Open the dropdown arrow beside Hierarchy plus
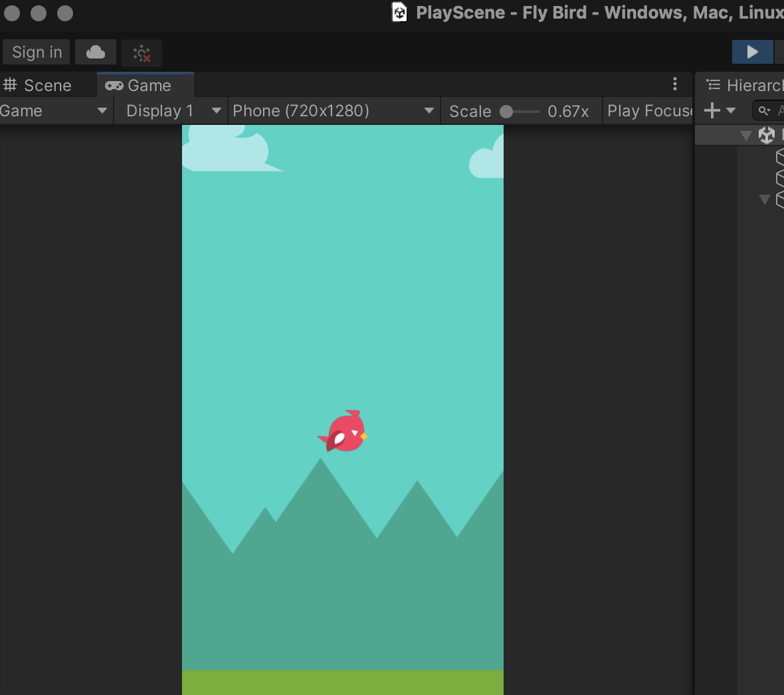784x695 pixels. tap(730, 110)
